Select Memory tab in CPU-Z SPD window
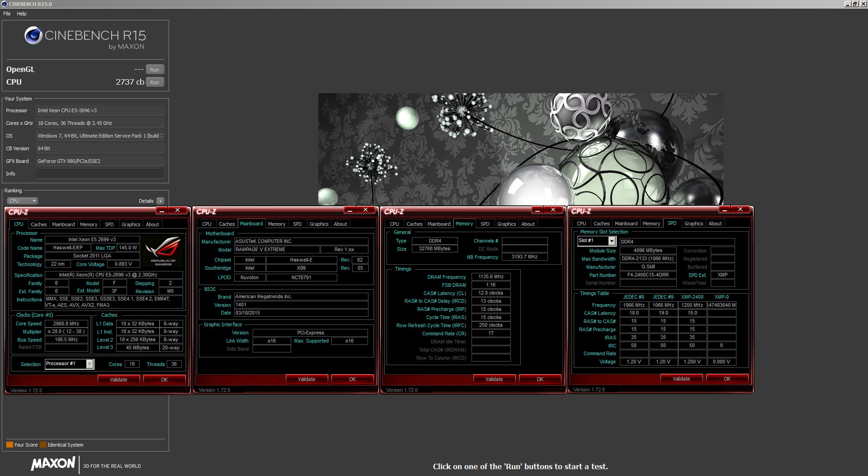Image resolution: width=868 pixels, height=476 pixels. coord(651,224)
